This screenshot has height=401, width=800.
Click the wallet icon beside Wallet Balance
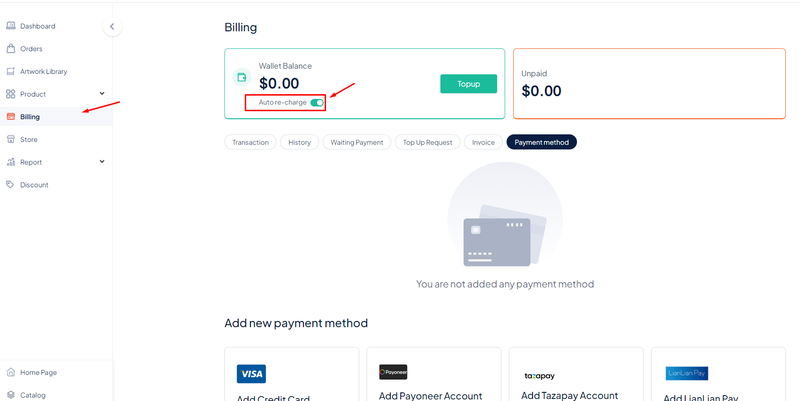pyautogui.click(x=242, y=78)
